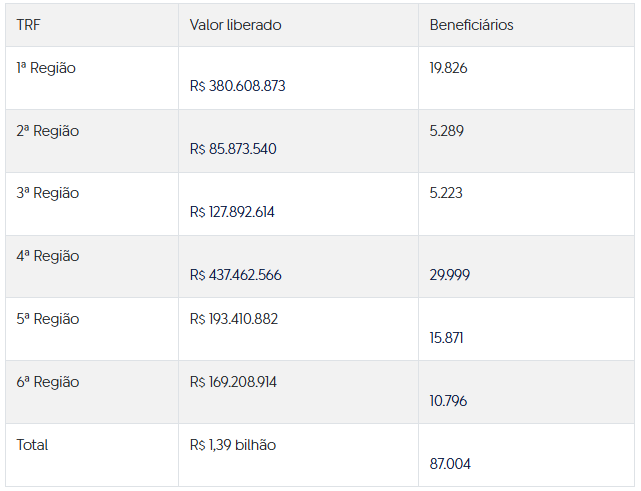Viewport: 641px width, 491px height.
Task: Click the R$ 85.873.540 value
Action: (232, 149)
